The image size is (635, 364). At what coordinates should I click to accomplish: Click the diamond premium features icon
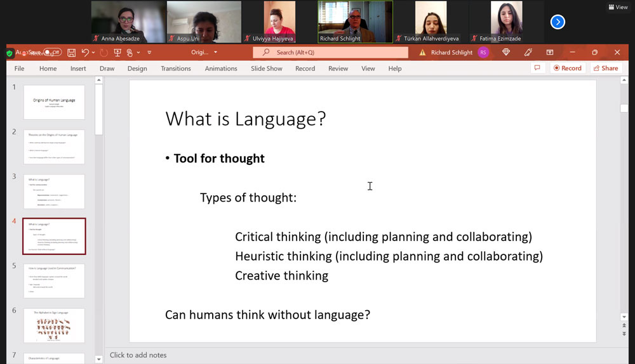[x=506, y=53]
